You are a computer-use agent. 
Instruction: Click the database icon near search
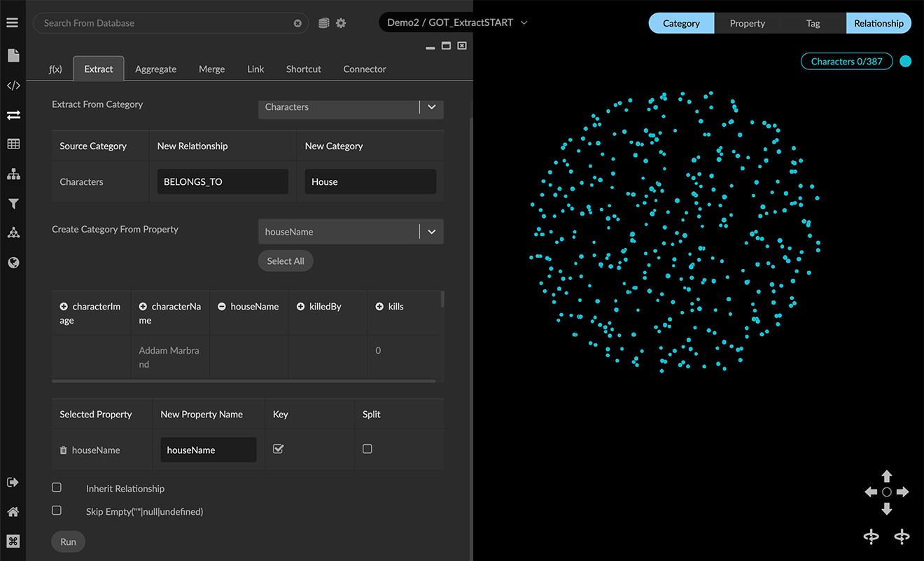coord(323,23)
